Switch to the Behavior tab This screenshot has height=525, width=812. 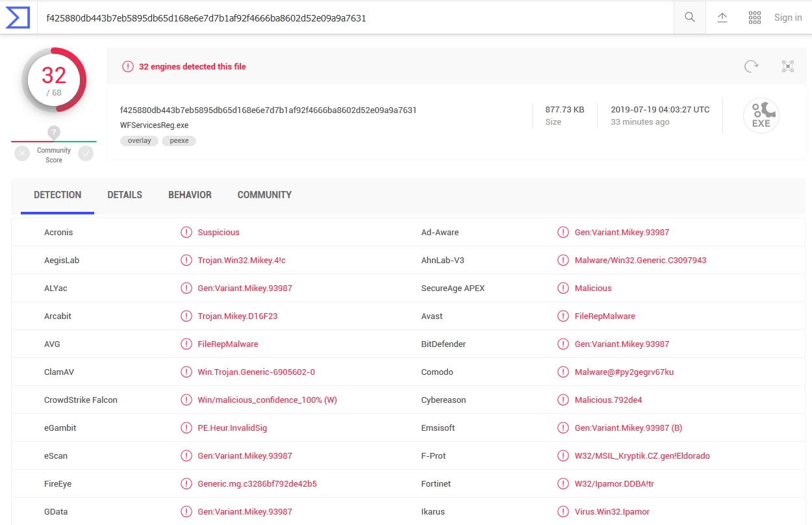[x=190, y=194]
